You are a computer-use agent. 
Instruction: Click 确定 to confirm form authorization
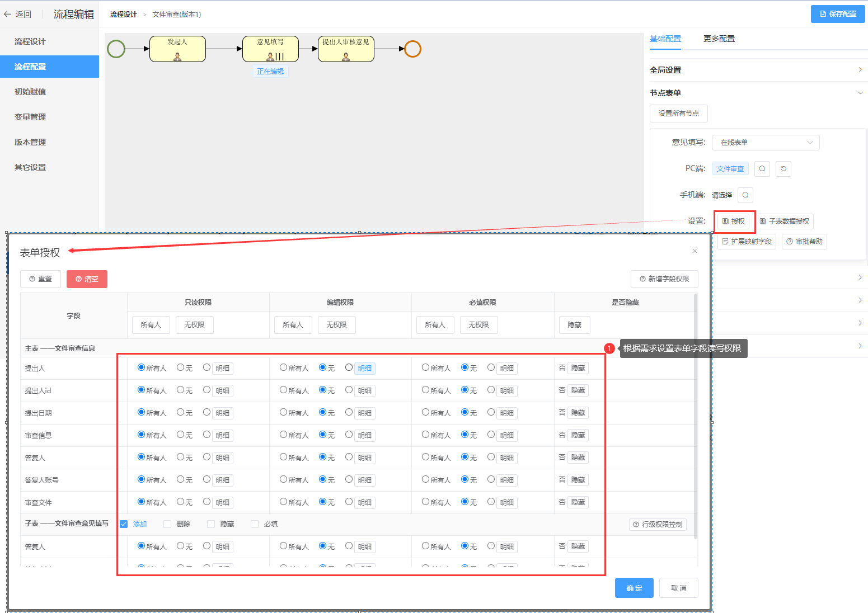[634, 588]
